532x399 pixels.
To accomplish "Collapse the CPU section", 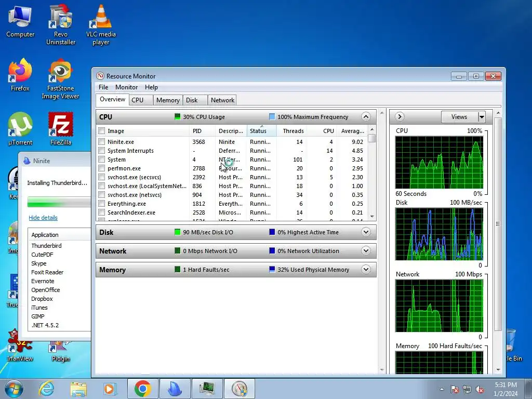I will (366, 117).
